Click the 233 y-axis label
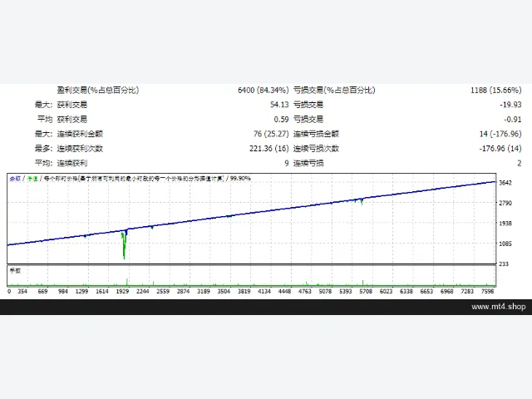This screenshot has height=399, width=532. (504, 264)
